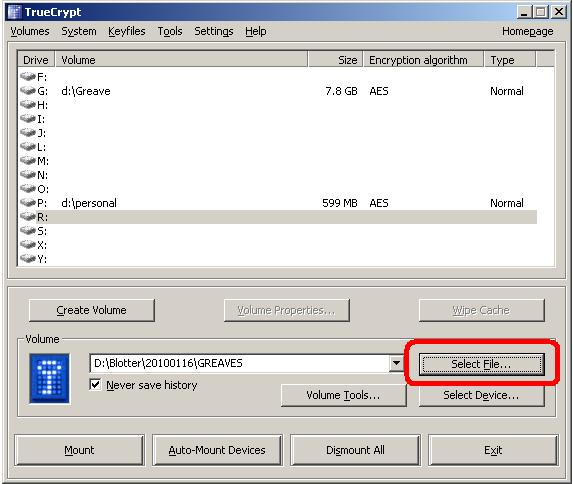Screen dimensions: 573x484
Task: Click the volume path field D:\Blotter\20100116\GREAVES
Action: point(239,363)
